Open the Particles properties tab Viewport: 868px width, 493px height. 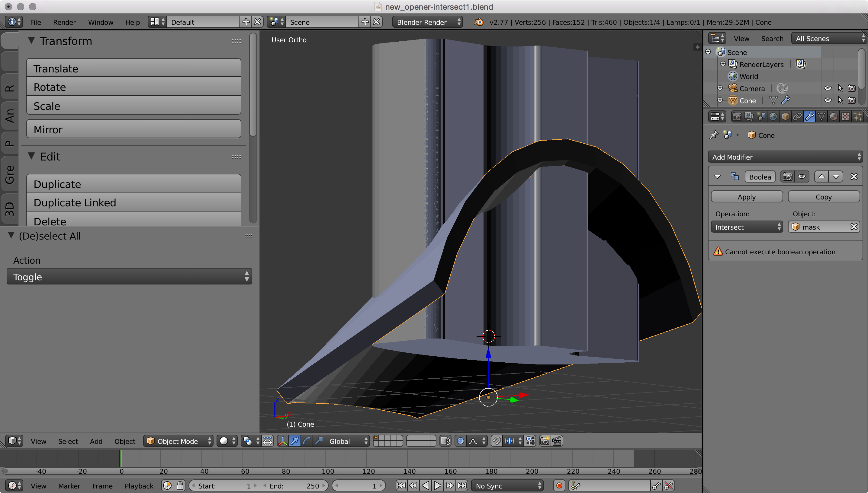[x=858, y=117]
